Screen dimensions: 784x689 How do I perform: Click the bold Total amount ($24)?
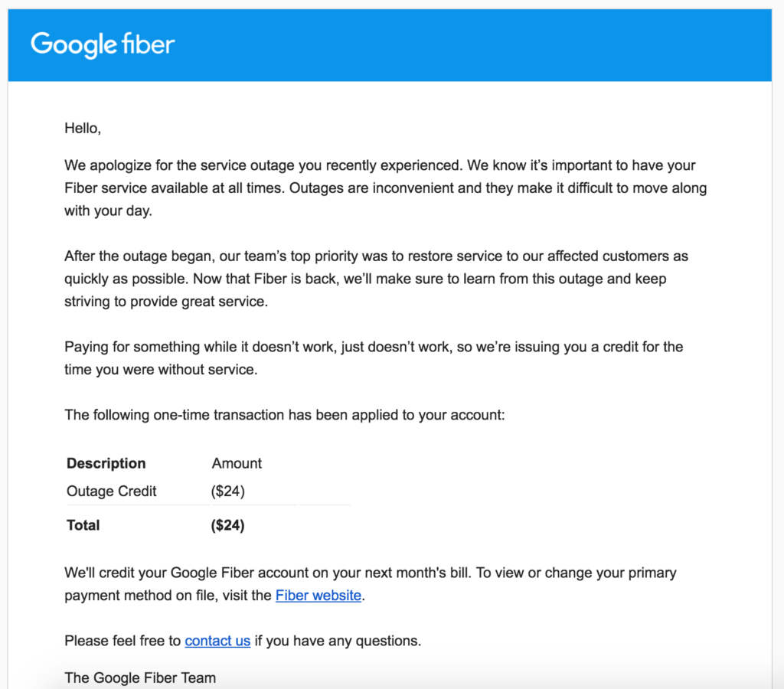point(227,525)
